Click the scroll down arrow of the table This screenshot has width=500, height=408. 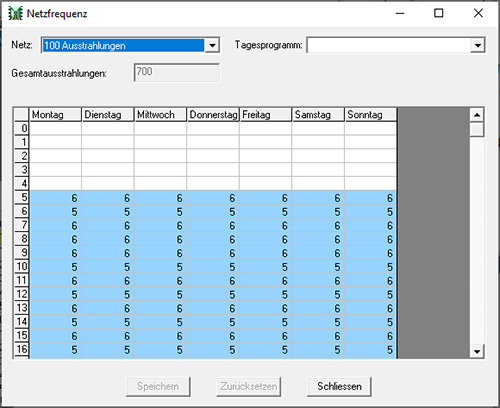pos(477,351)
